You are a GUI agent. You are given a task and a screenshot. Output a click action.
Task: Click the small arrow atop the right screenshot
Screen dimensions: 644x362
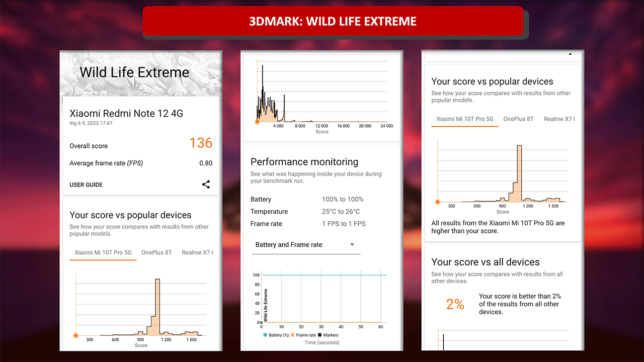pyautogui.click(x=570, y=53)
